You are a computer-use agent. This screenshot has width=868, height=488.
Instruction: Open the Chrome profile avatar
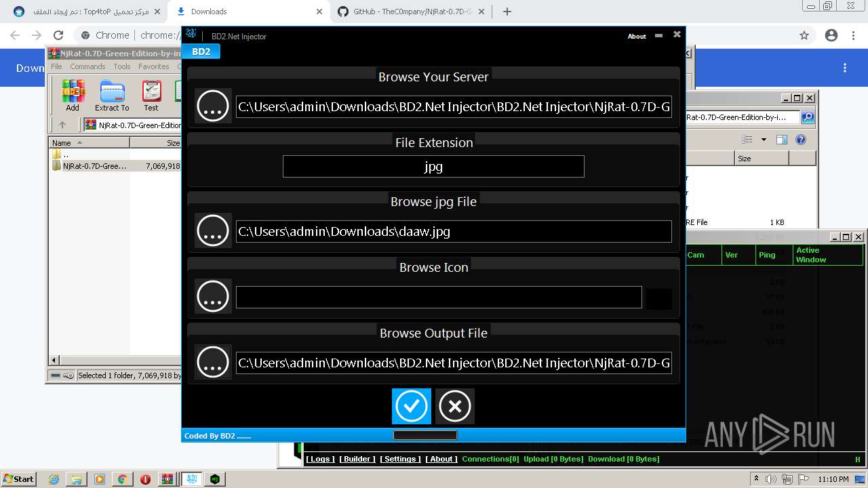point(831,35)
